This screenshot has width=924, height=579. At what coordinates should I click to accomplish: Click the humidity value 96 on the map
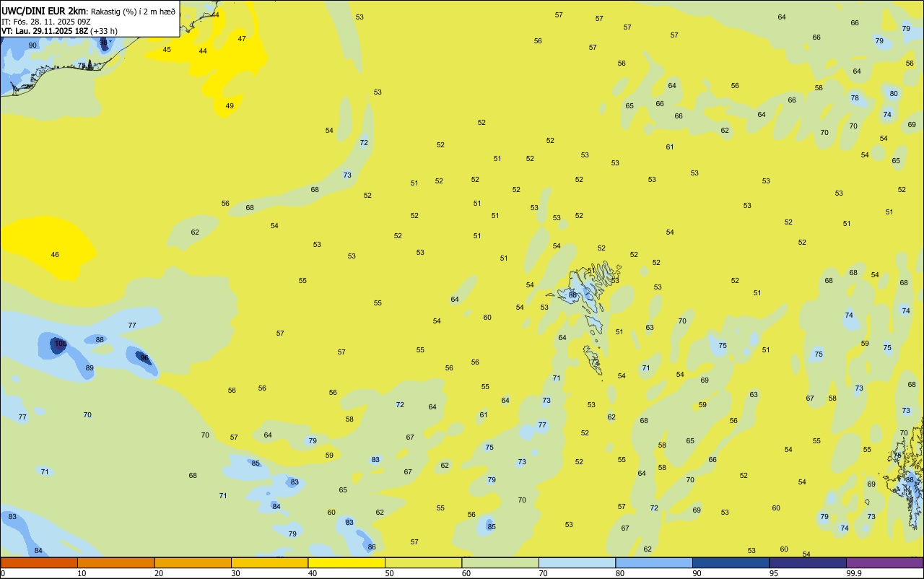tap(144, 358)
